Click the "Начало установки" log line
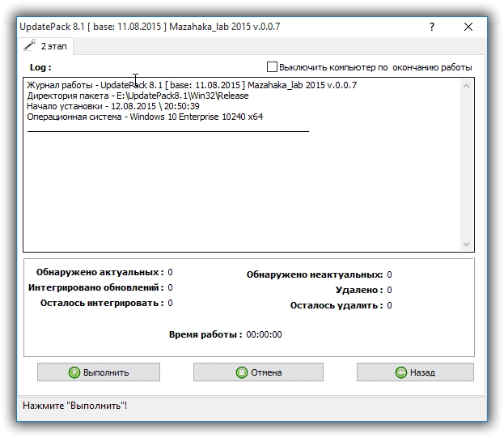The image size is (504, 438). [x=113, y=106]
